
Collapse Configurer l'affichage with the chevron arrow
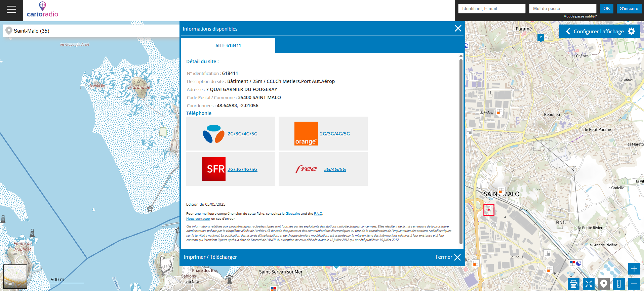tap(568, 31)
